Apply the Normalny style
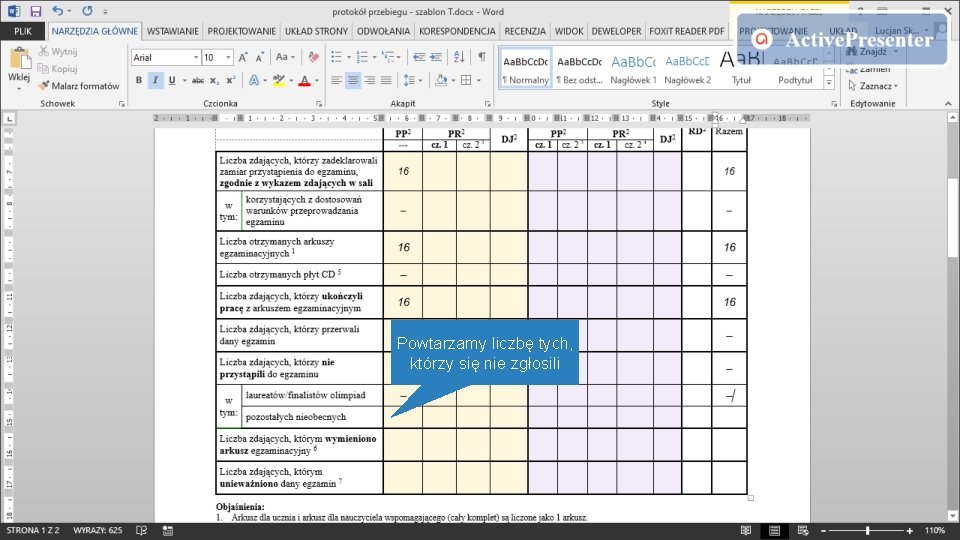 (525, 68)
